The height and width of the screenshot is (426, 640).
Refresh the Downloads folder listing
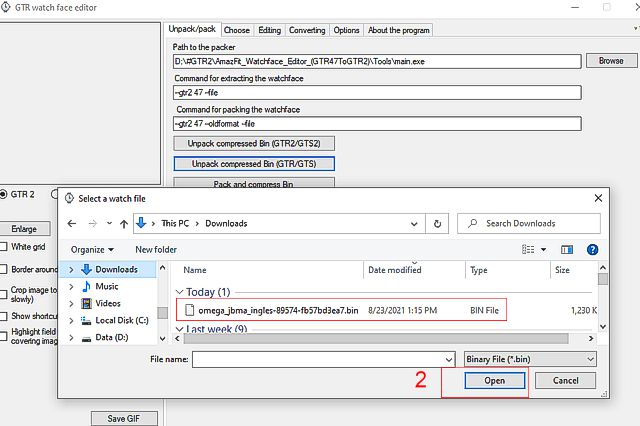click(437, 224)
